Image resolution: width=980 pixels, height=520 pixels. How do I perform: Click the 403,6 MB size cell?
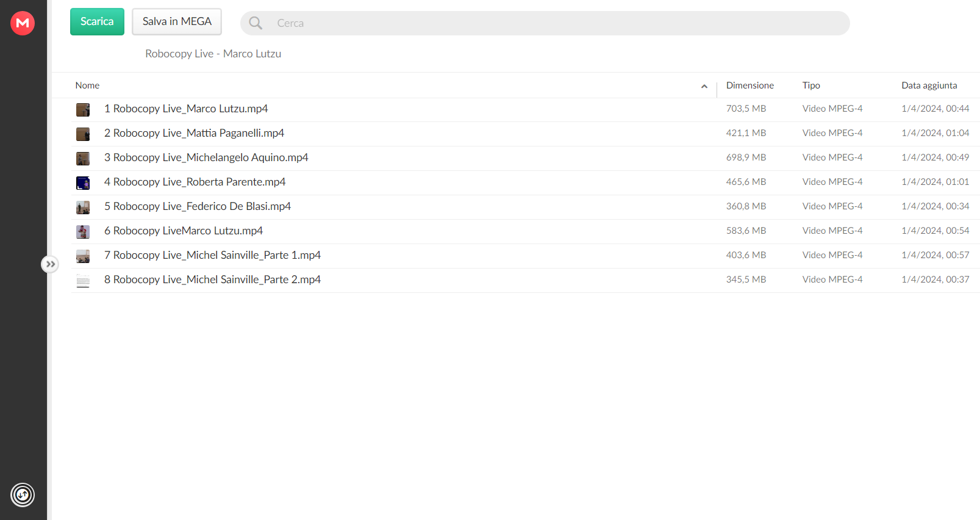coord(746,255)
